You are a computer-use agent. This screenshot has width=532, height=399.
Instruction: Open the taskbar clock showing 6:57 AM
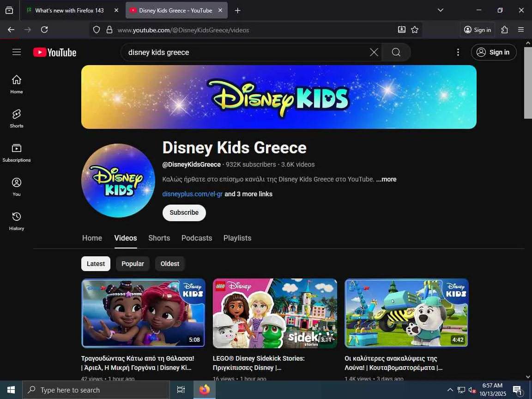click(493, 389)
